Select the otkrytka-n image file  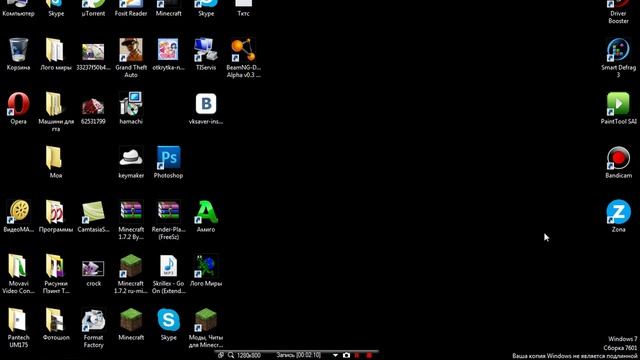tap(168, 50)
